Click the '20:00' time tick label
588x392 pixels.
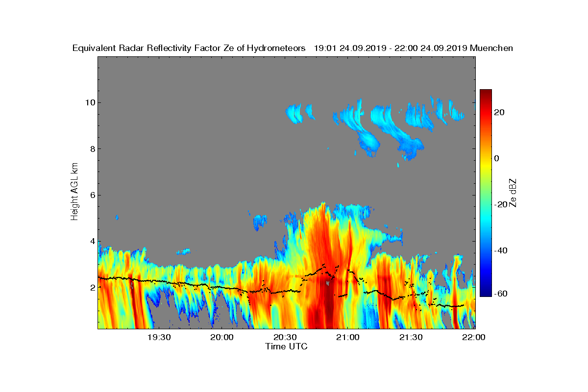click(222, 337)
